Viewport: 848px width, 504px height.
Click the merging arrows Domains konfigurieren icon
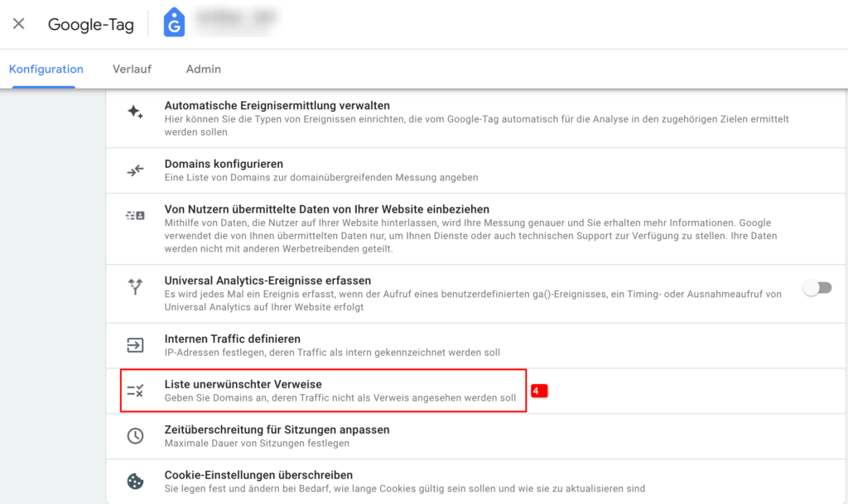135,170
